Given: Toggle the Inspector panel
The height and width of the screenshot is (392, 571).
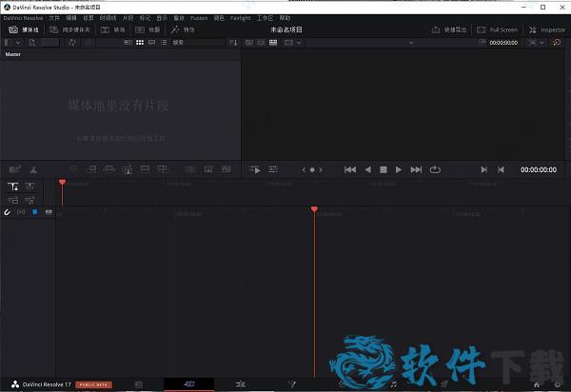Looking at the screenshot, I should [547, 29].
